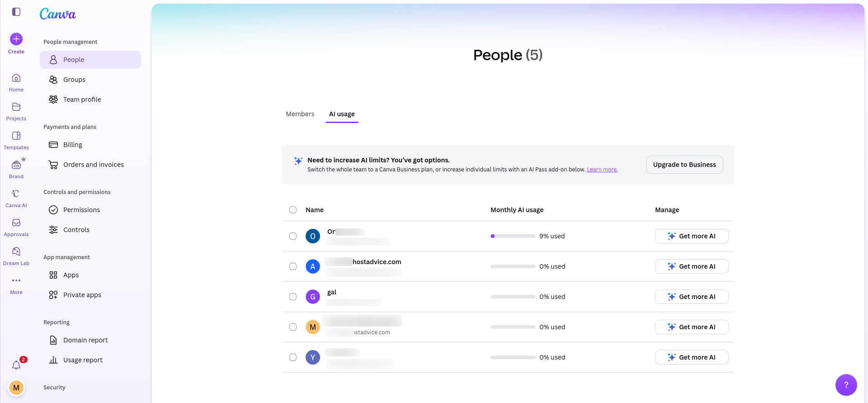Open the M account avatar menu
The height and width of the screenshot is (403, 868).
click(x=16, y=388)
